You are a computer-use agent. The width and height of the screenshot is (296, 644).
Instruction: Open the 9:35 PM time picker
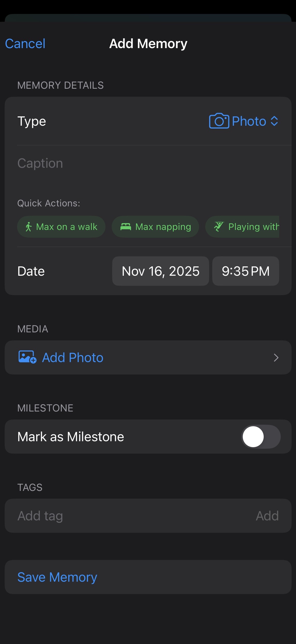[x=245, y=271]
